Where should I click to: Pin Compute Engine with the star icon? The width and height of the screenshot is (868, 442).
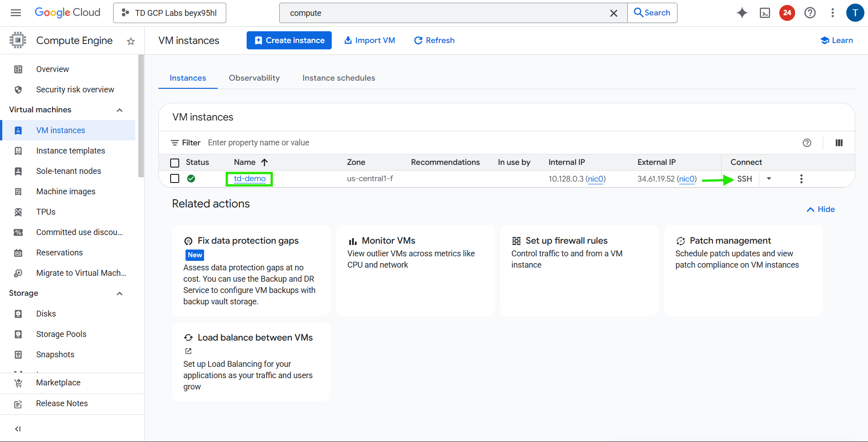pos(131,41)
